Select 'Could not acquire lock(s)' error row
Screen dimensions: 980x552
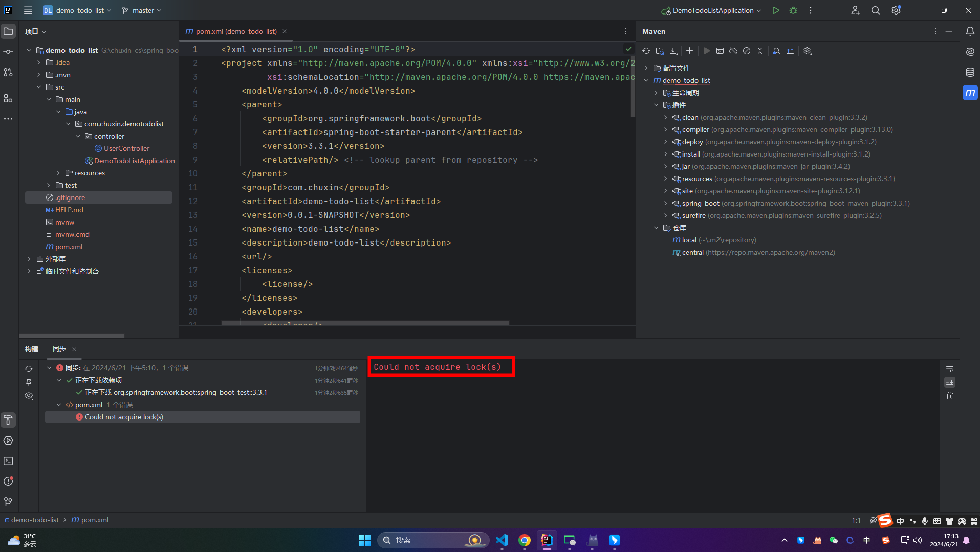pyautogui.click(x=203, y=417)
